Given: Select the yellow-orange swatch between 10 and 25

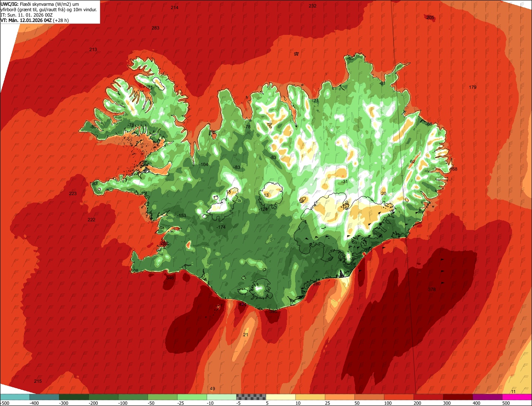Looking at the screenshot, I should click(310, 397).
